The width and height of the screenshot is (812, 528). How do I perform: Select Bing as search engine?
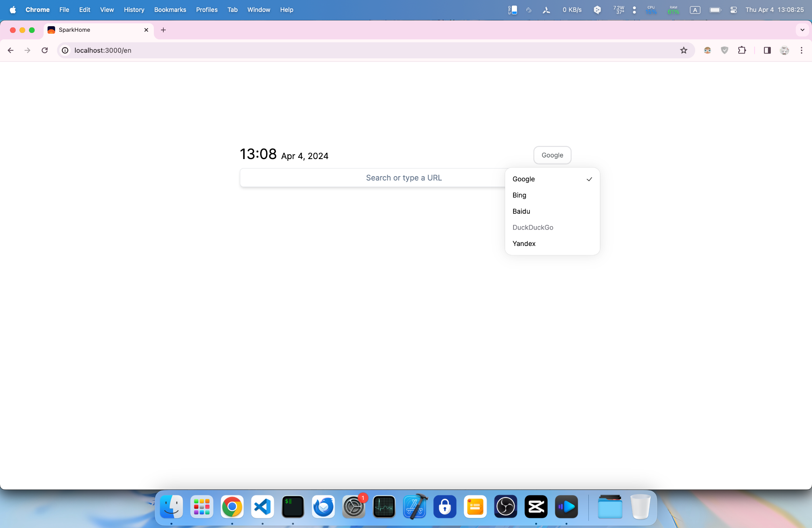[x=519, y=195]
